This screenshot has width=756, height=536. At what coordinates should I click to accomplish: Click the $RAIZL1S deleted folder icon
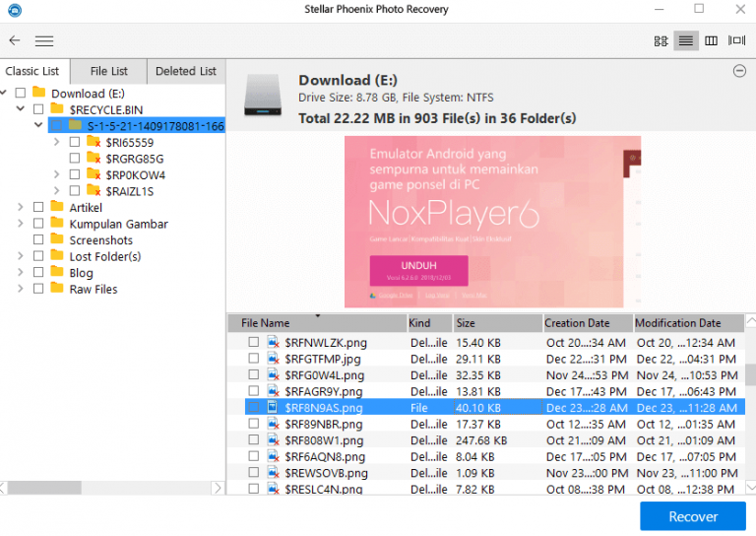click(94, 190)
